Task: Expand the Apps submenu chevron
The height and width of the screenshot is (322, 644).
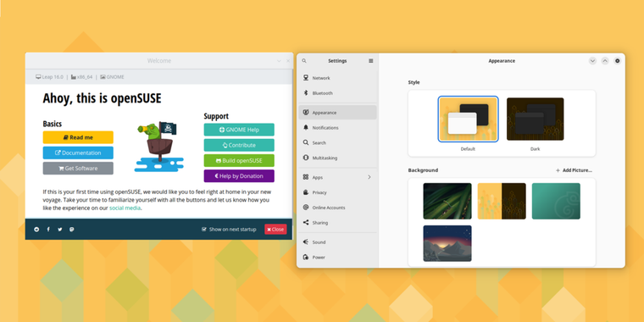Action: (x=369, y=177)
